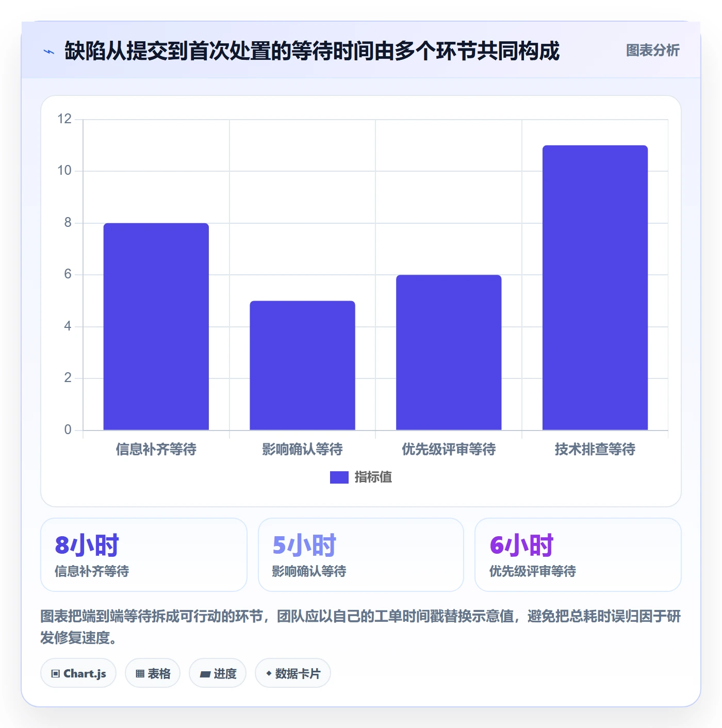Click the y-axis value 4
Screen dimensions: 722x728
click(x=68, y=326)
